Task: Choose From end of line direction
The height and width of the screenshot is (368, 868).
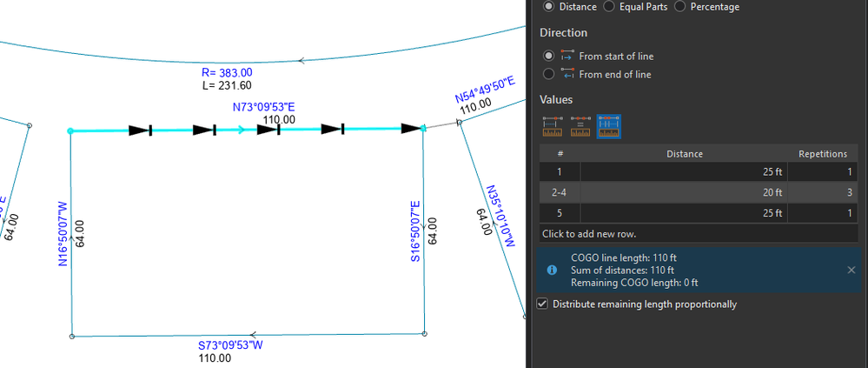Action: [x=548, y=74]
